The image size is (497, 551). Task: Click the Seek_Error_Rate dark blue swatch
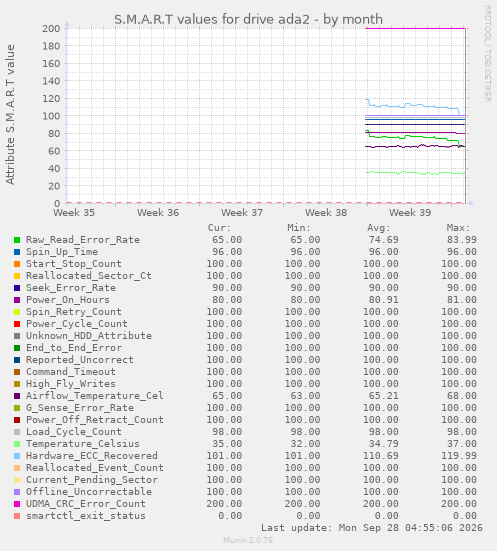click(x=17, y=288)
